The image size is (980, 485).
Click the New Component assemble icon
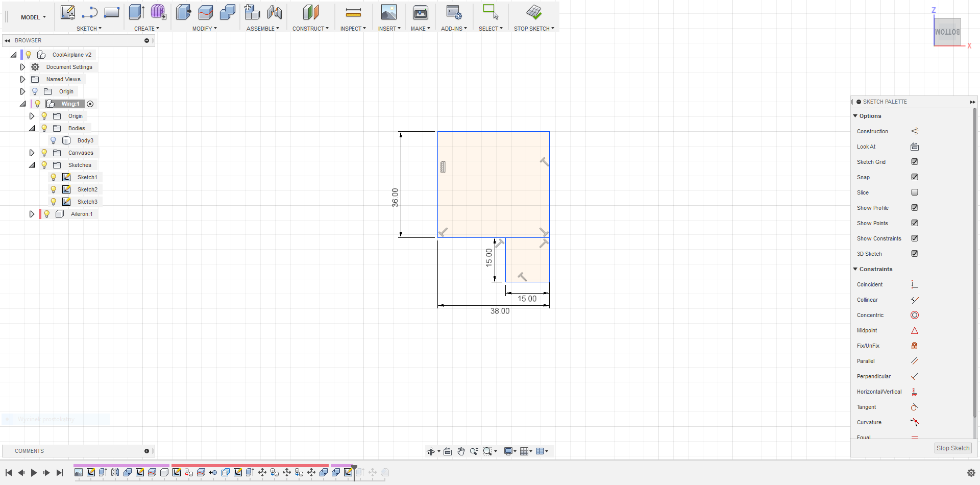tap(252, 12)
